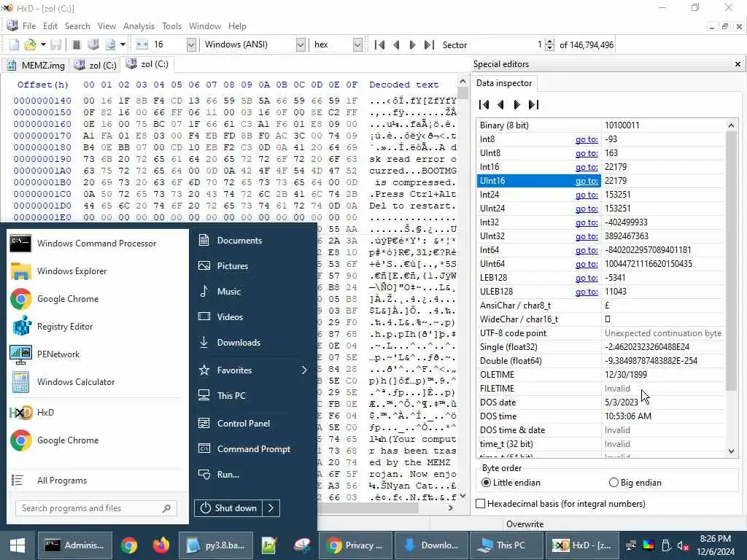Click the Open RAM toolbar icon

click(x=76, y=44)
